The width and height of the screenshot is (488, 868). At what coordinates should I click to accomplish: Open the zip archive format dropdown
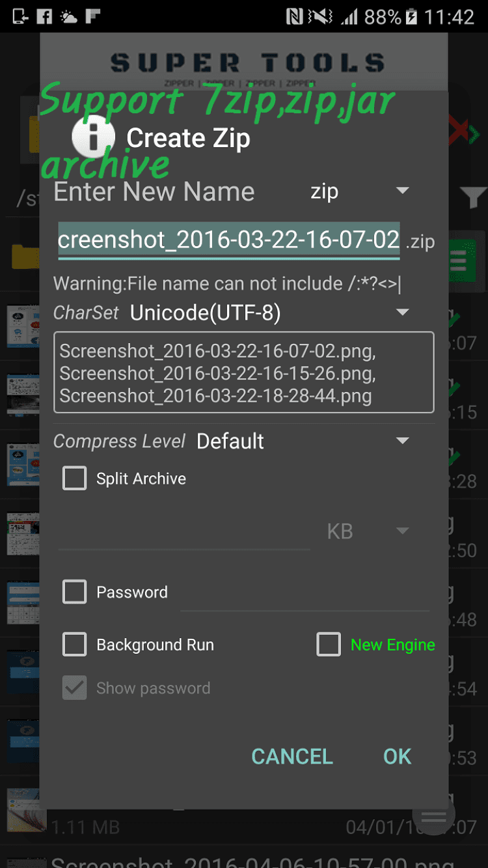point(360,191)
